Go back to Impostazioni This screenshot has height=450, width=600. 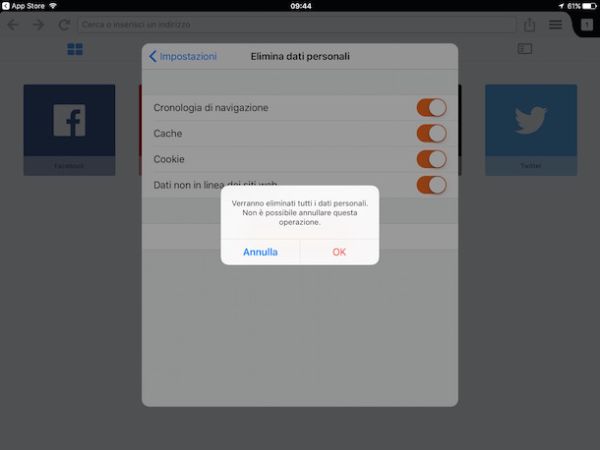(183, 57)
